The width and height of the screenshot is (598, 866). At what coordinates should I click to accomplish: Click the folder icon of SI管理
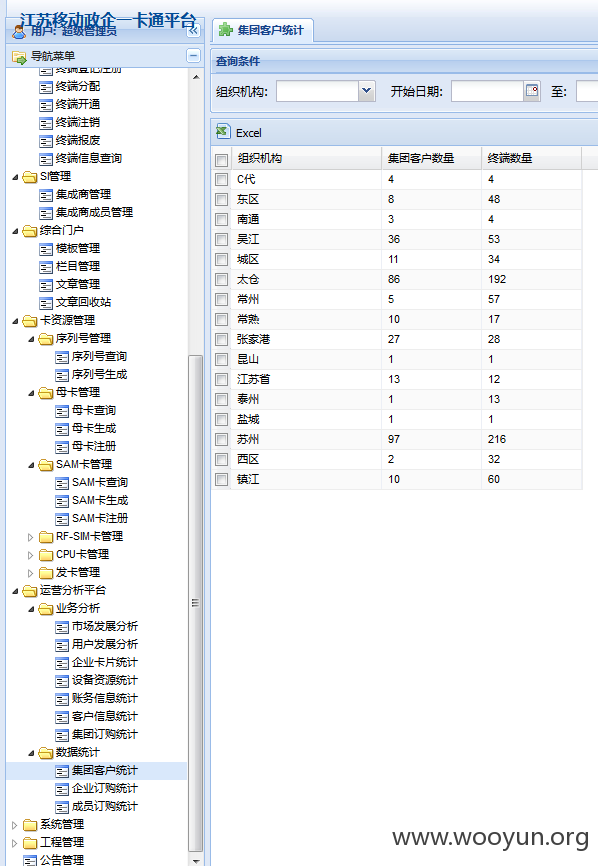pos(30,177)
